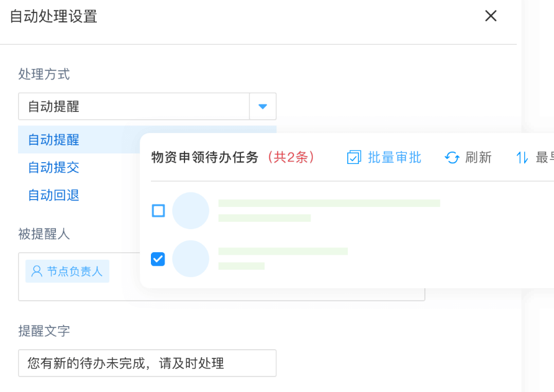The width and height of the screenshot is (554, 392).
Task: Uncheck the second task's checked checkbox
Action: pos(158,258)
